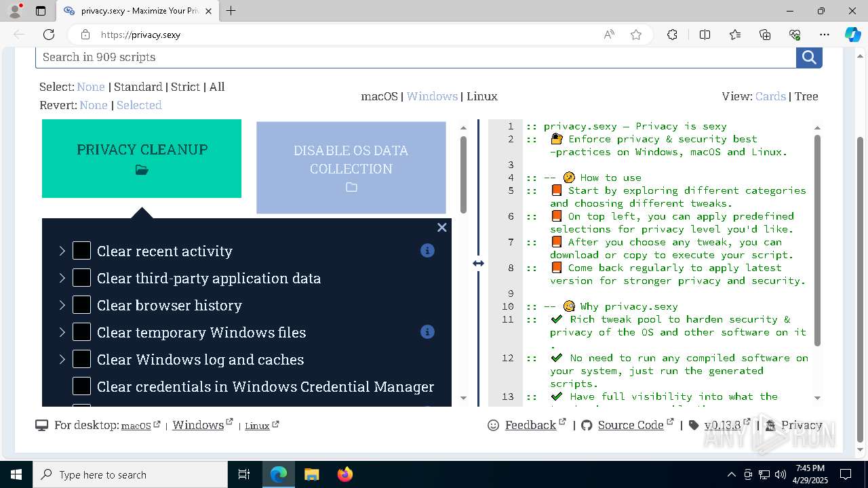Add this page to favorites
Screen dimensions: 868x488
[x=636, y=35]
